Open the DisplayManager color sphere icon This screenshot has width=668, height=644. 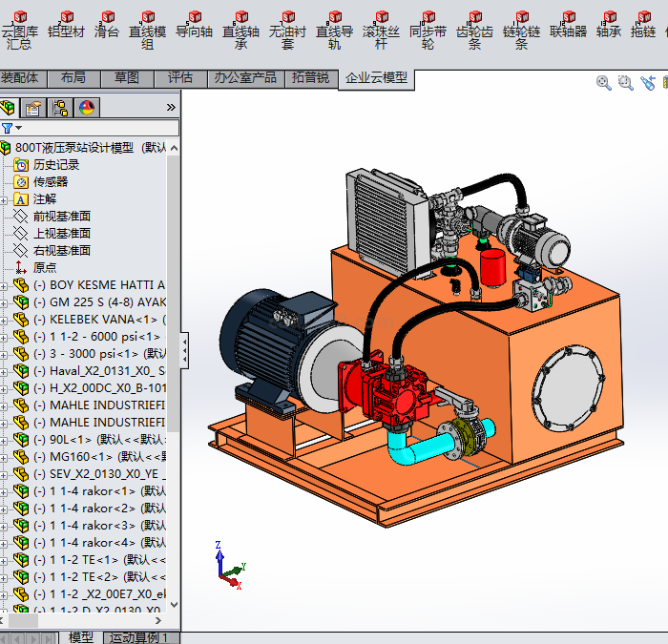click(x=87, y=107)
